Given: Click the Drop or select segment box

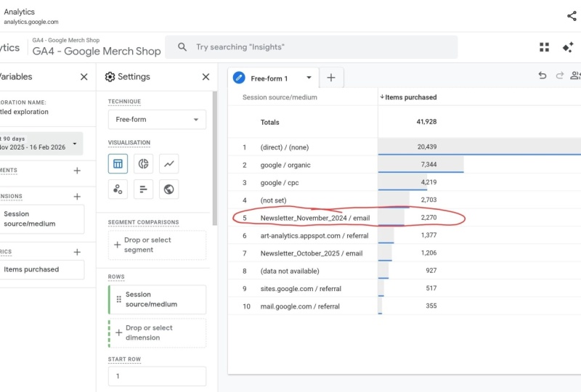Looking at the screenshot, I should pos(157,245).
